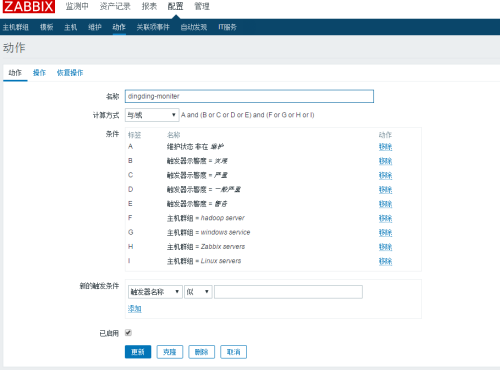This screenshot has height=370, width=500.
Task: Remove condition B trigger severity
Action: click(x=385, y=161)
